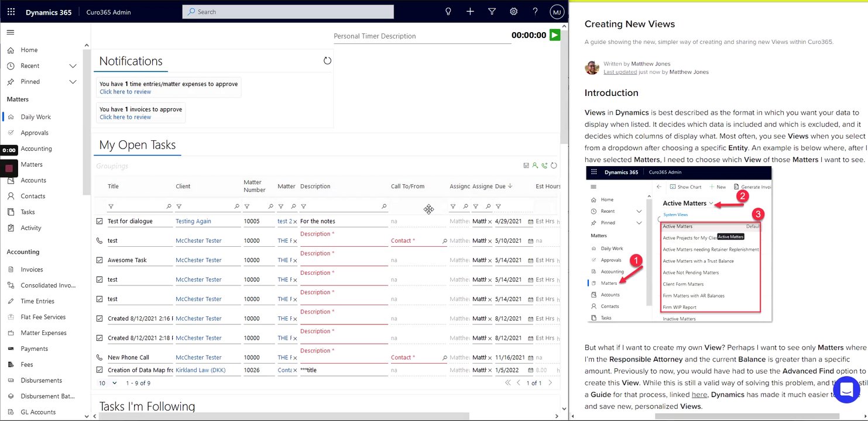
Task: Sort by the Due column header
Action: click(503, 187)
